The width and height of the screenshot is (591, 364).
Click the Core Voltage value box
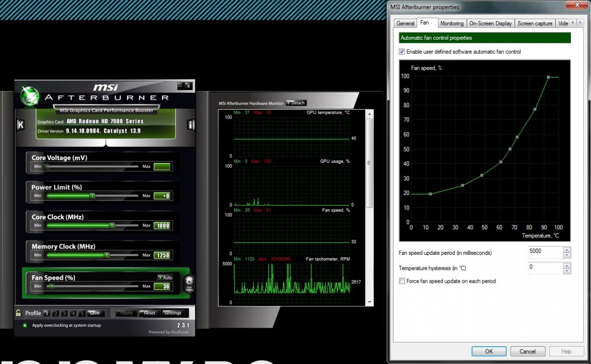[162, 167]
